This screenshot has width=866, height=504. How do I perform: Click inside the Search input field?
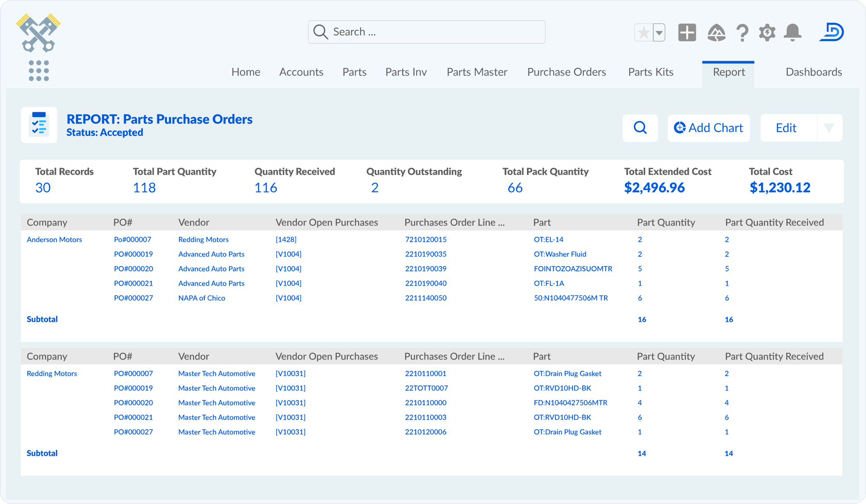point(427,32)
